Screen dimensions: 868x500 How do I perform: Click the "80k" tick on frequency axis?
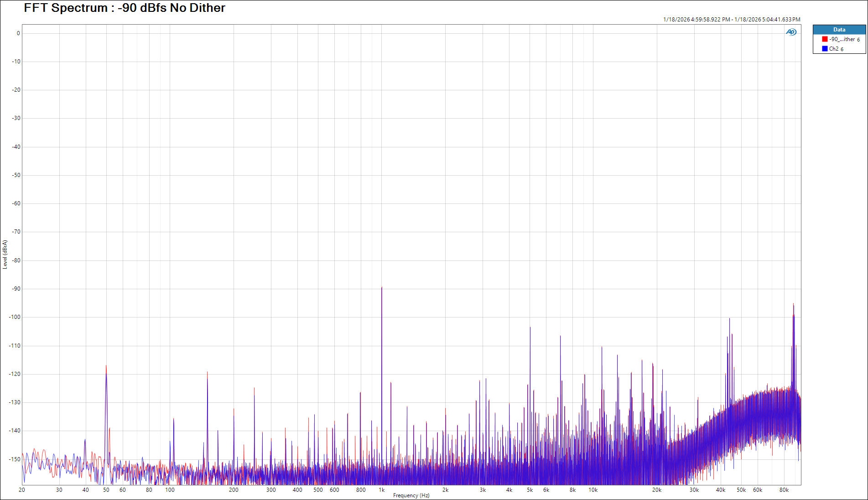pos(784,490)
